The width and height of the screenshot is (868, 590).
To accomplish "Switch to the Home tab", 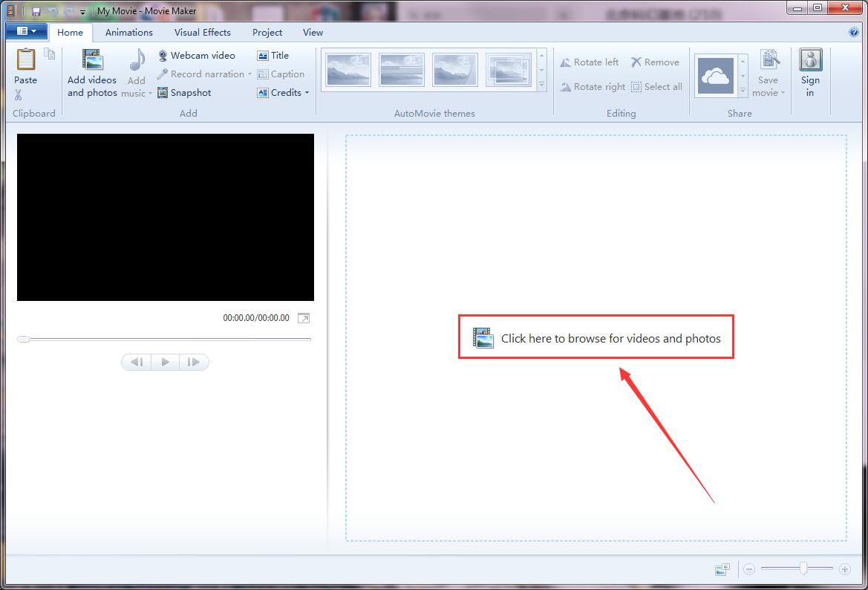I will (70, 32).
